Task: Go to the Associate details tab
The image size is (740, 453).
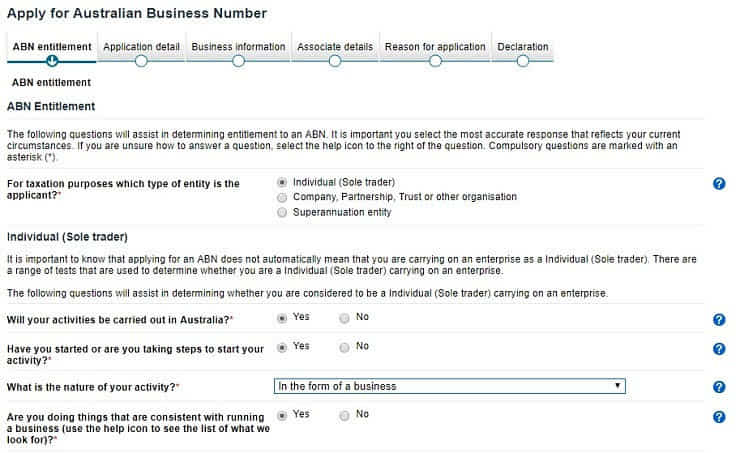Action: coord(335,47)
